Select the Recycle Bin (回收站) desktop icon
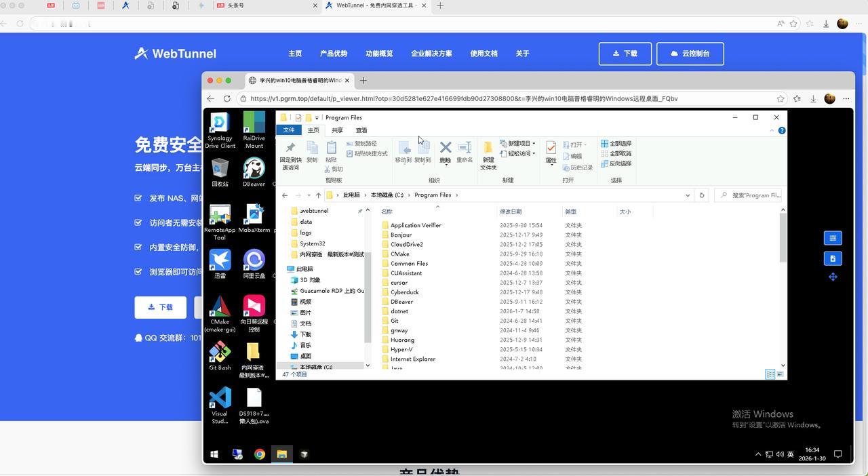The image size is (868, 476). [220, 172]
